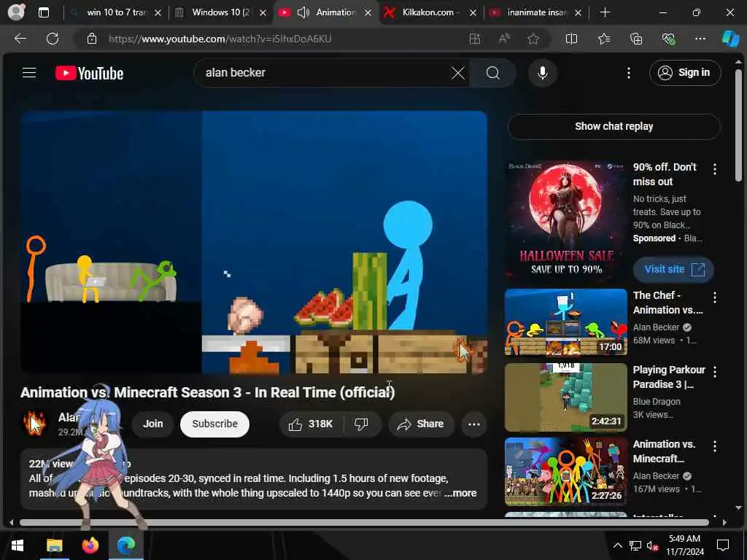Click the address bar URL

[x=220, y=39]
